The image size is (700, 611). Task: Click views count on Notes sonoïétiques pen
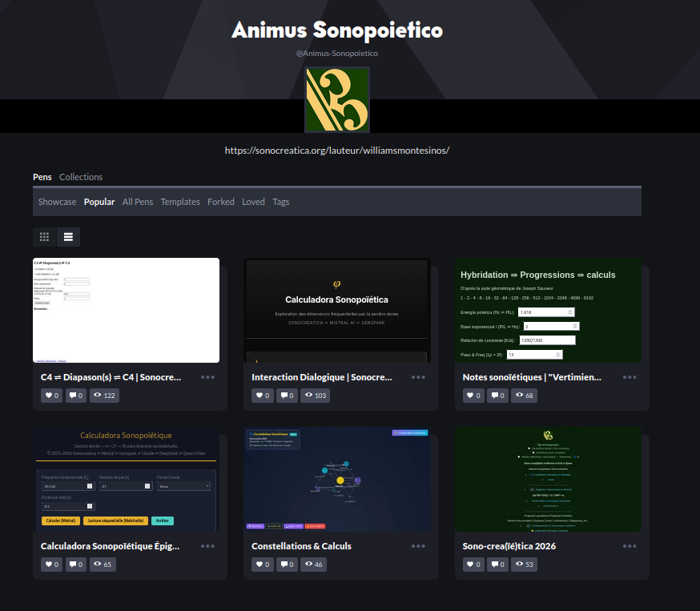526,396
